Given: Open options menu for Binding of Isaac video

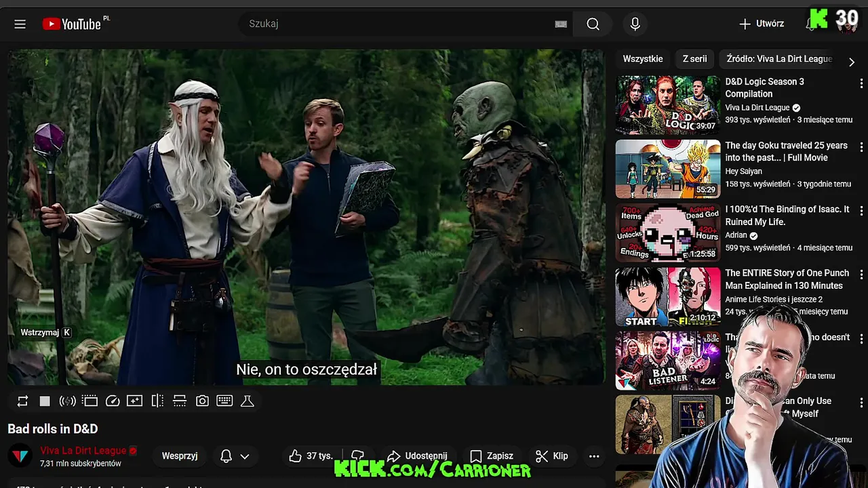Looking at the screenshot, I should tap(861, 211).
